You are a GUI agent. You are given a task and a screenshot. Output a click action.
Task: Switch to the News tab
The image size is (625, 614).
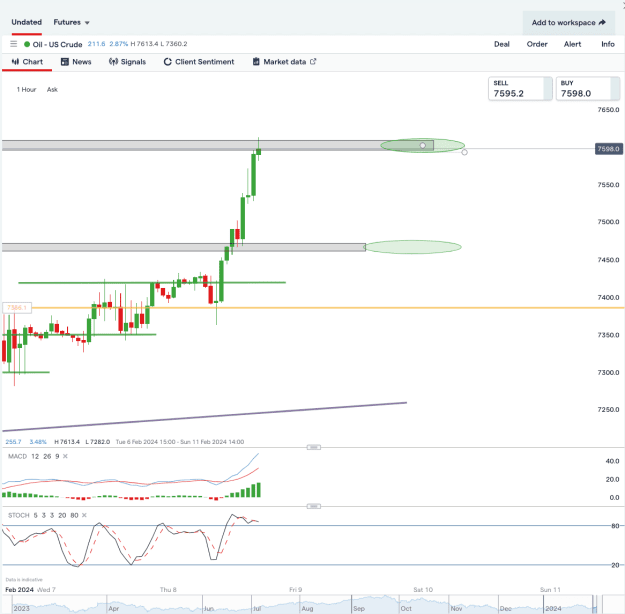[76, 62]
